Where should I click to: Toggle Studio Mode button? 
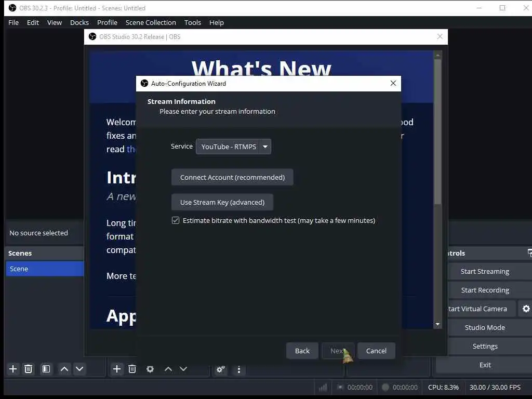[485, 327]
